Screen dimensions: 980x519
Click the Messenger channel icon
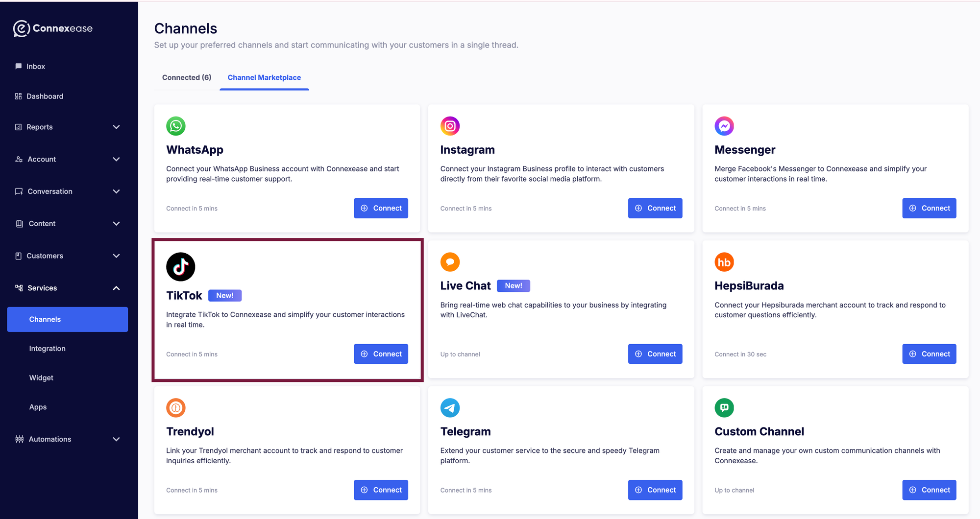point(724,126)
